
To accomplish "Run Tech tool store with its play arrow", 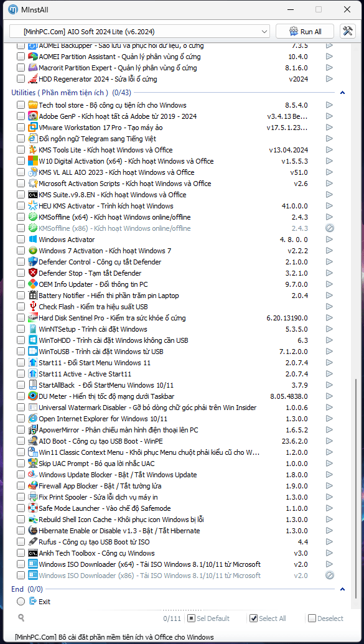I will 329,105.
